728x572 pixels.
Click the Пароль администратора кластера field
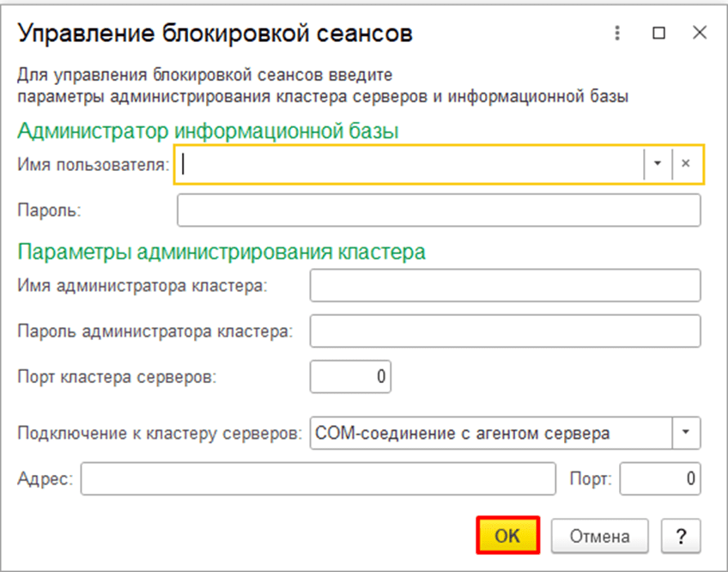pos(505,331)
